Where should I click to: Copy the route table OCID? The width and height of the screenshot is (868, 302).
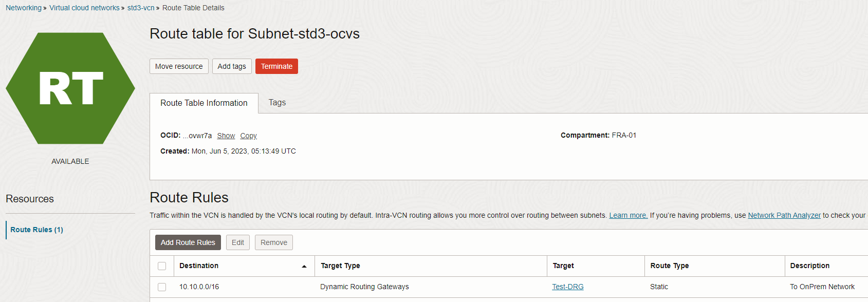(x=248, y=135)
